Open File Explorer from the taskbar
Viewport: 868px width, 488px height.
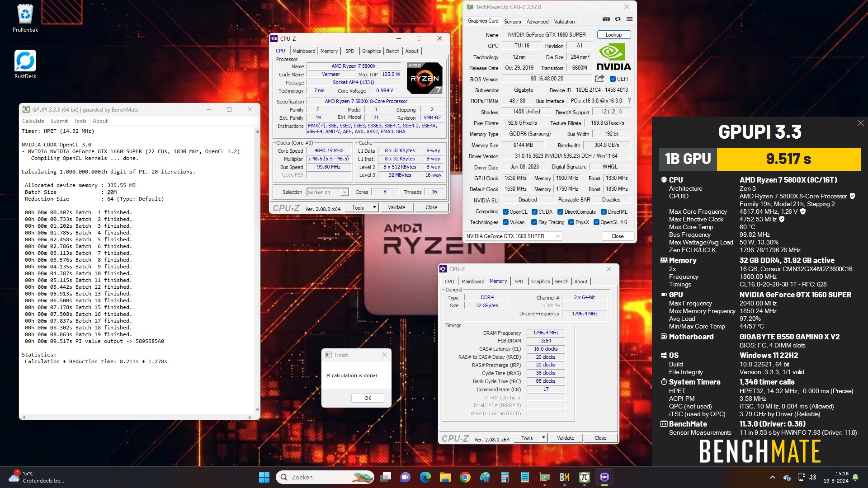pyautogui.click(x=445, y=477)
